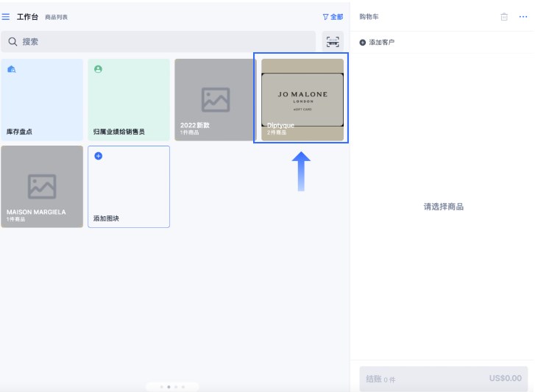Click the 添加图块 tile

click(x=129, y=187)
